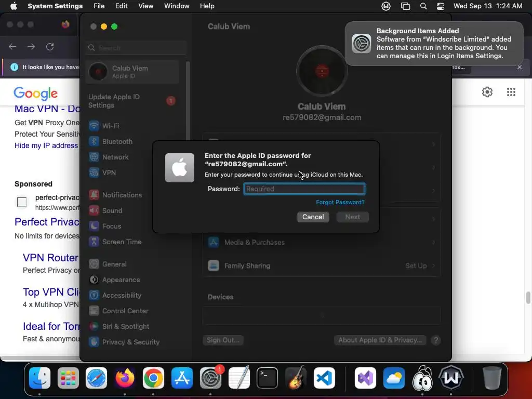The image size is (532, 399).
Task: Click the Settings sidebar Search field
Action: pyautogui.click(x=136, y=48)
